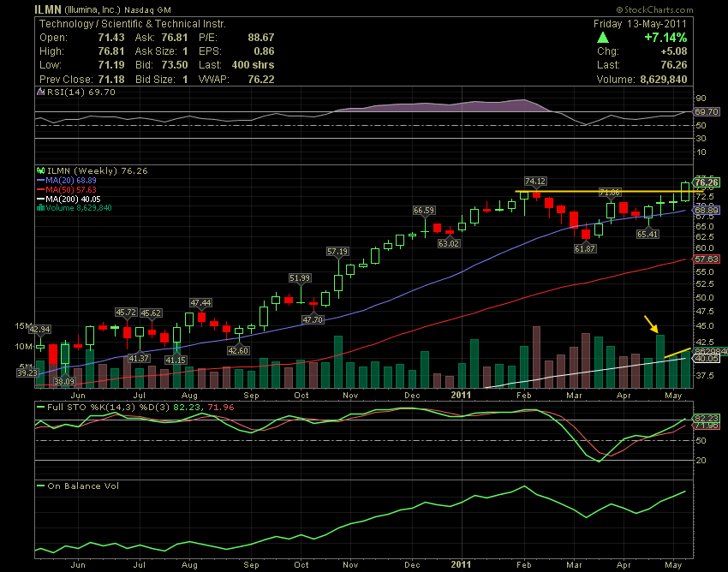
Task: Click the Chg value +5.08
Action: [x=674, y=51]
